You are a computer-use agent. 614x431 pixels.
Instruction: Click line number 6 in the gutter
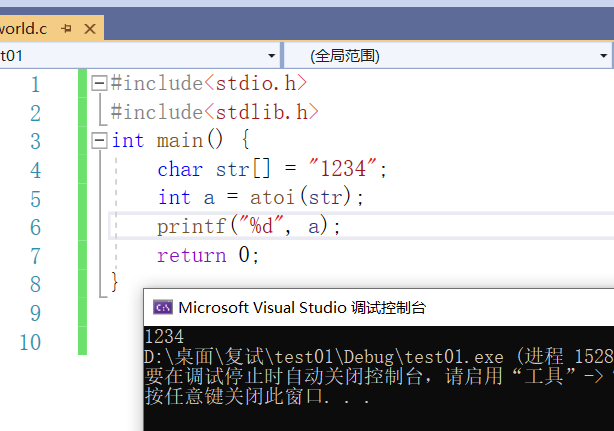point(36,227)
